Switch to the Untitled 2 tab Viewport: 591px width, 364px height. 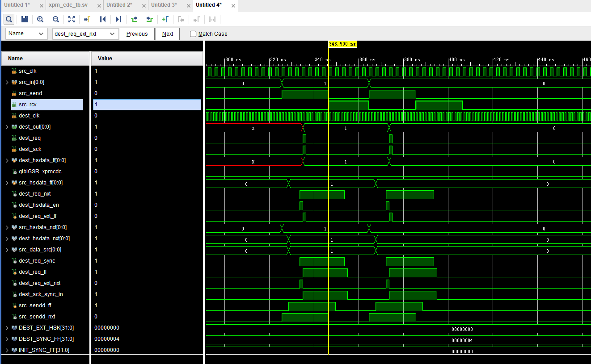click(x=121, y=6)
